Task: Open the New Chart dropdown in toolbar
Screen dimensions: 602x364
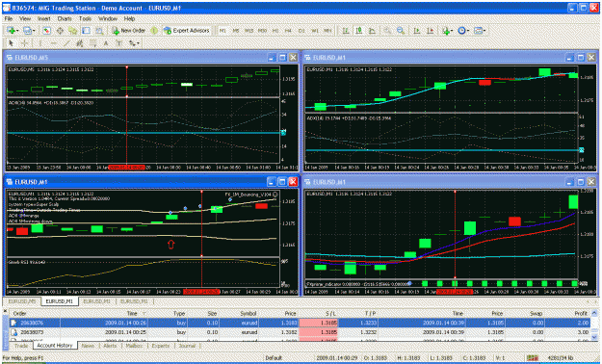Action: pos(12,31)
